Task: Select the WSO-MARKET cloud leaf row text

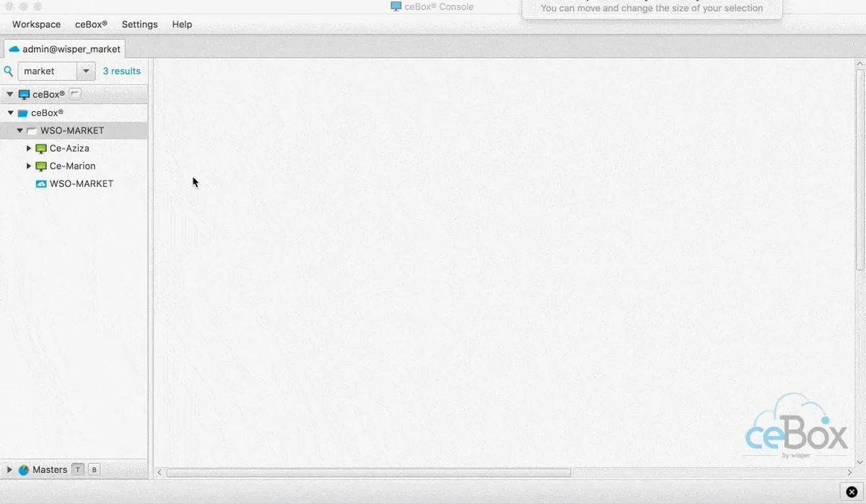Action: [82, 184]
